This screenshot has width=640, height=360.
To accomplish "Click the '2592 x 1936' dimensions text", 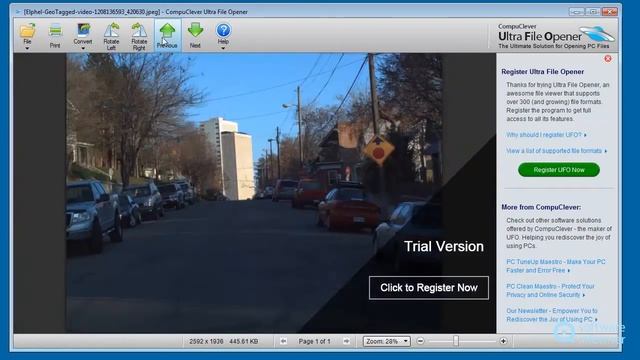I will tap(206, 341).
